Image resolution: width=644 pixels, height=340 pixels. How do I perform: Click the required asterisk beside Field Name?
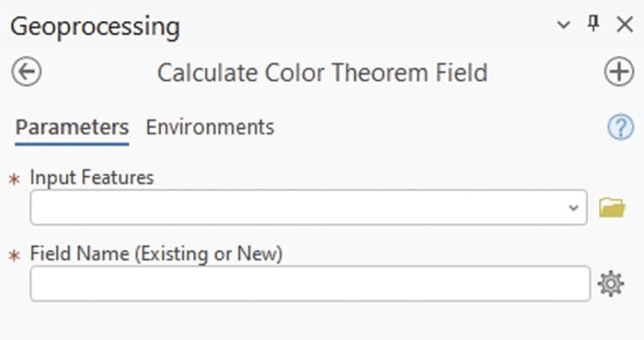(13, 255)
